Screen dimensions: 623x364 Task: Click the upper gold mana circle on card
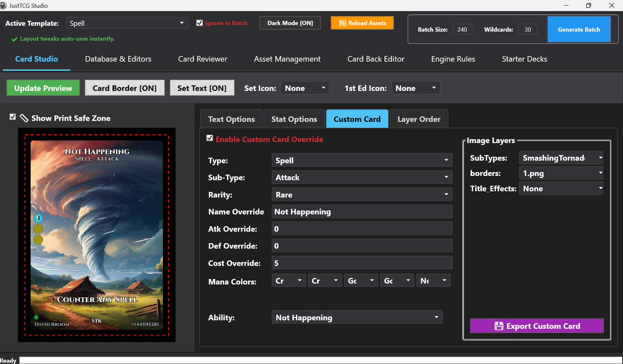click(x=38, y=229)
